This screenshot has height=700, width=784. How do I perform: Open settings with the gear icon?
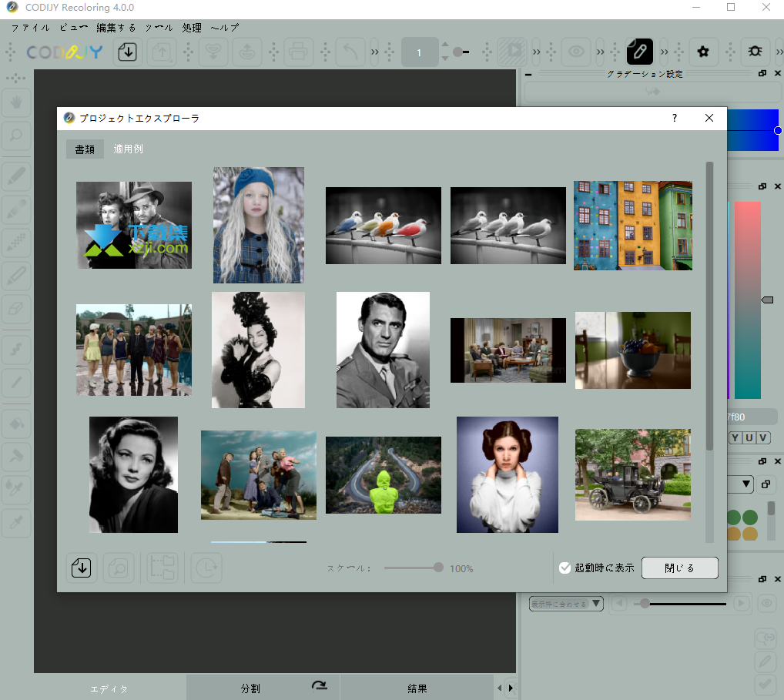[x=703, y=52]
